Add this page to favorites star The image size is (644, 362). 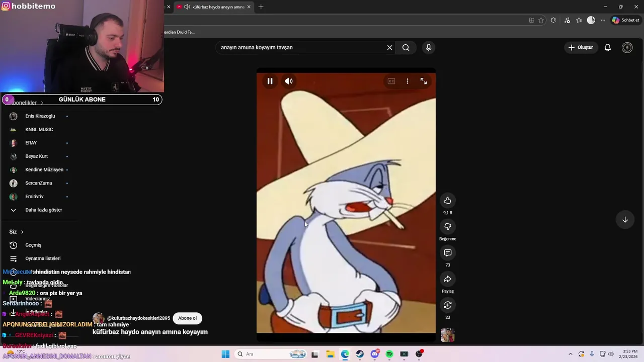(541, 20)
